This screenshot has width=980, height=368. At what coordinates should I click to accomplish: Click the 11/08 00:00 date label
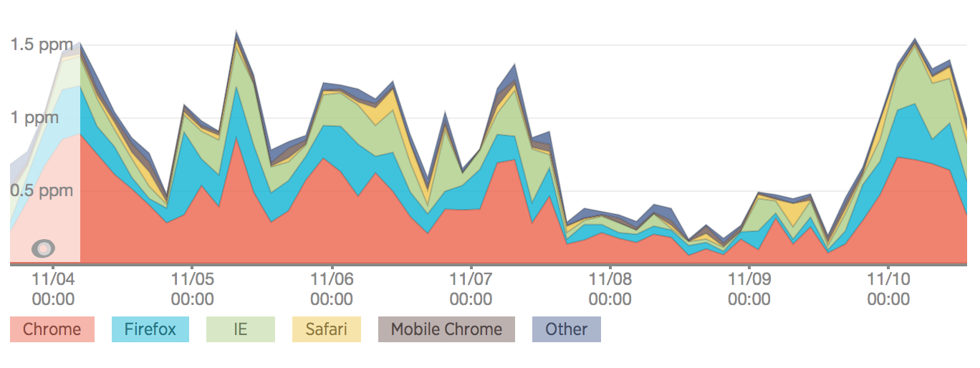610,288
